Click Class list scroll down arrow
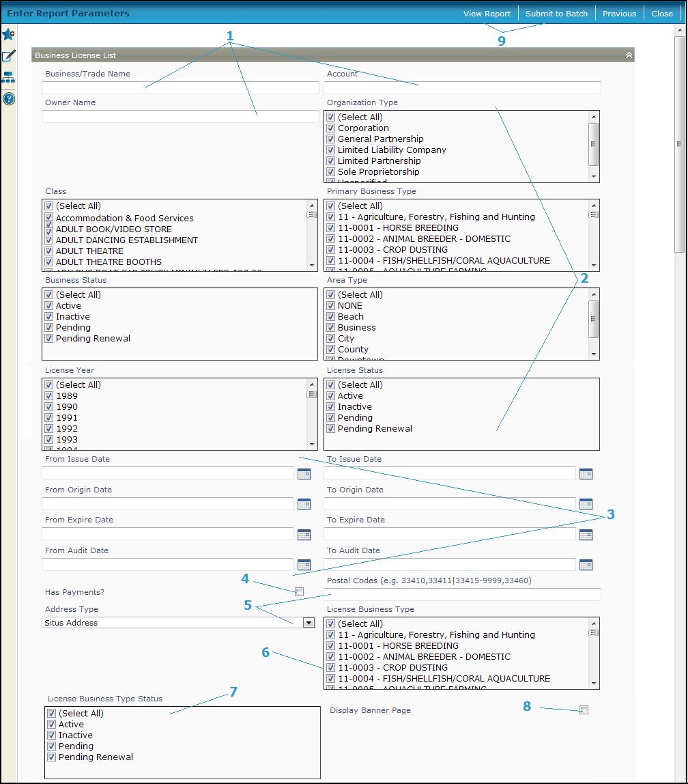This screenshot has height=784, width=688. (x=312, y=266)
